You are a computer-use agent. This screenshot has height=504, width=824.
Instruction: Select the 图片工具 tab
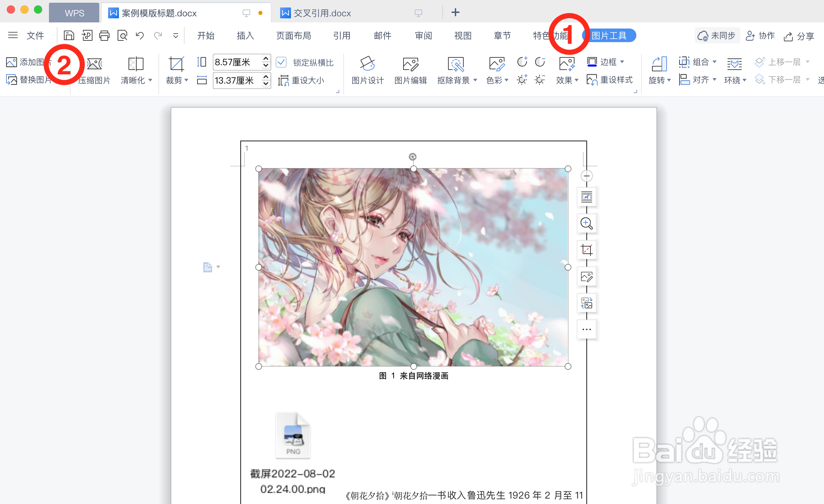pos(609,35)
